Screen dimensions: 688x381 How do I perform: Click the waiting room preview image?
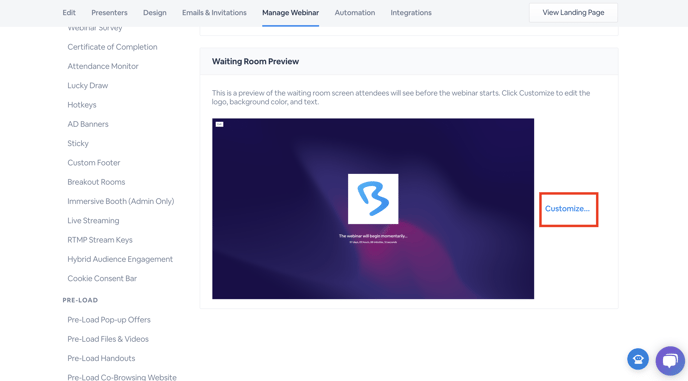click(x=373, y=209)
